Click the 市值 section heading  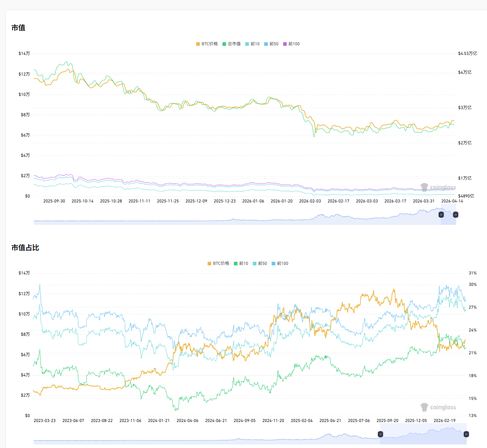18,28
